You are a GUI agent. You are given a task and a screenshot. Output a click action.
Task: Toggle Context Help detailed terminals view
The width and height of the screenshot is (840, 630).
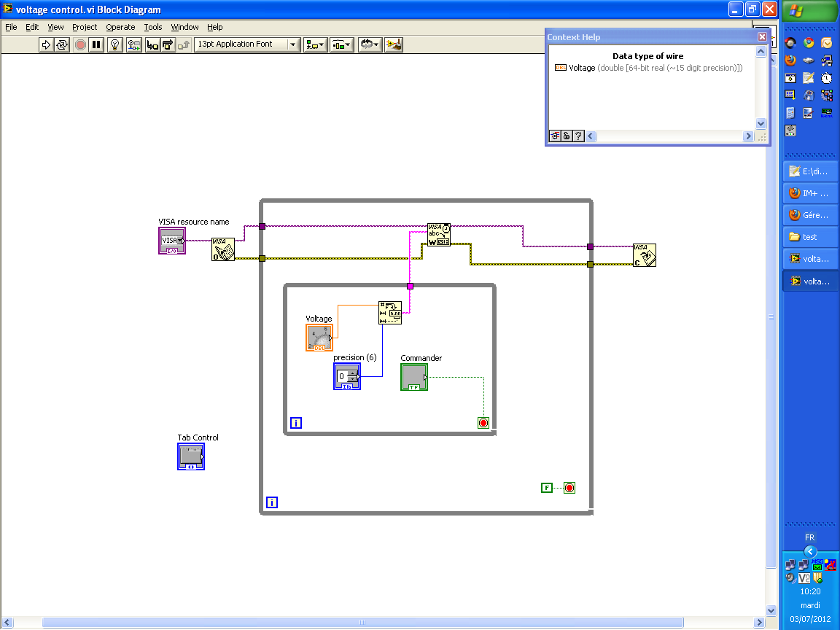pyautogui.click(x=555, y=136)
